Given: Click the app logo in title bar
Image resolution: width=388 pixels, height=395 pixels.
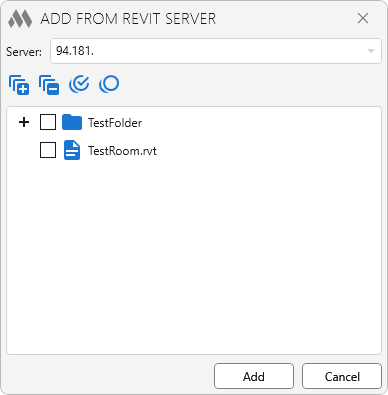Looking at the screenshot, I should pyautogui.click(x=20, y=18).
